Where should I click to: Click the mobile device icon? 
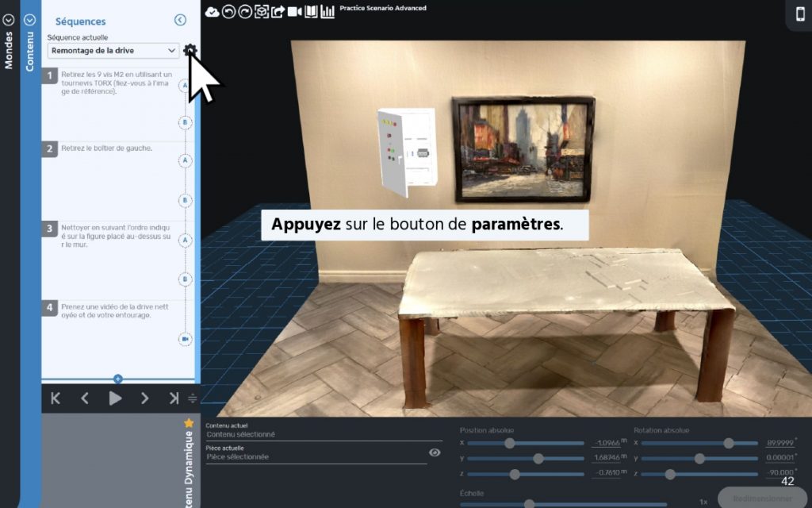coord(801,14)
